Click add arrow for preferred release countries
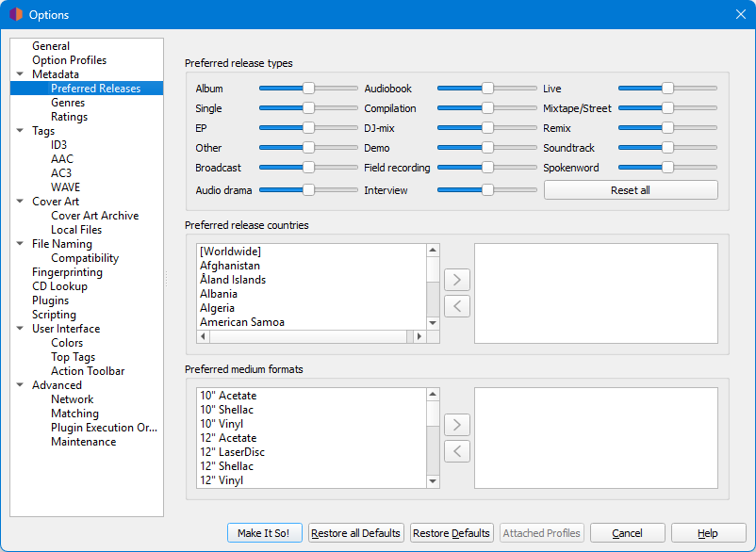The width and height of the screenshot is (756, 552). click(456, 280)
